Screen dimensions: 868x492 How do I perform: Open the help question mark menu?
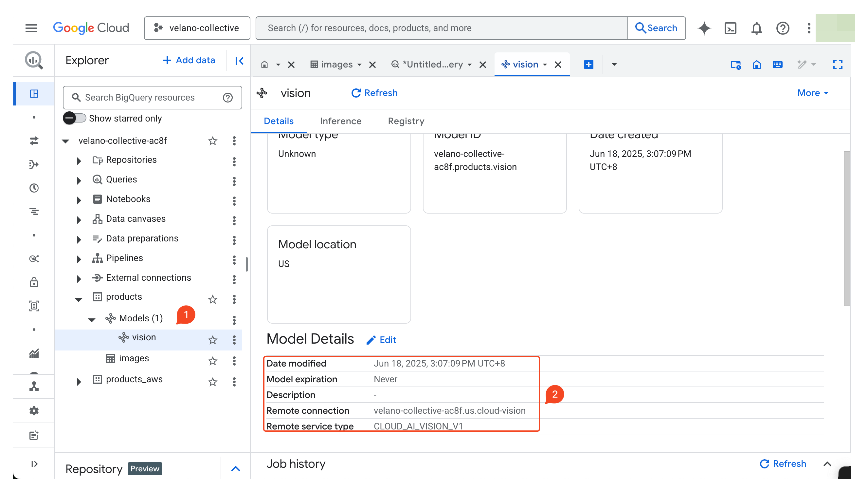pyautogui.click(x=783, y=28)
